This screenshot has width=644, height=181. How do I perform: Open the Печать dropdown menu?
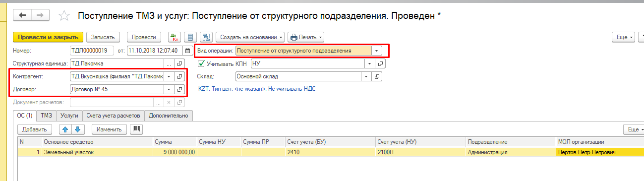click(306, 37)
